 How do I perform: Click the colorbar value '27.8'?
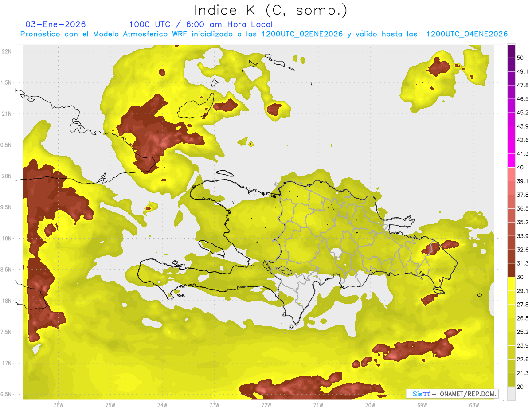[523, 305]
